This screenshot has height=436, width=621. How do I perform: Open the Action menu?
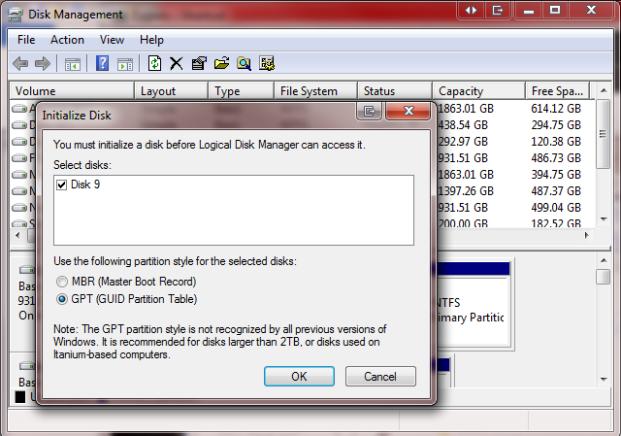pos(67,40)
